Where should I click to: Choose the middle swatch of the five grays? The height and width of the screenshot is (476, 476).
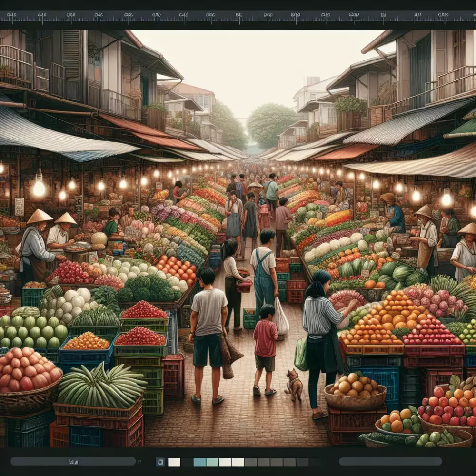tap(277, 462)
